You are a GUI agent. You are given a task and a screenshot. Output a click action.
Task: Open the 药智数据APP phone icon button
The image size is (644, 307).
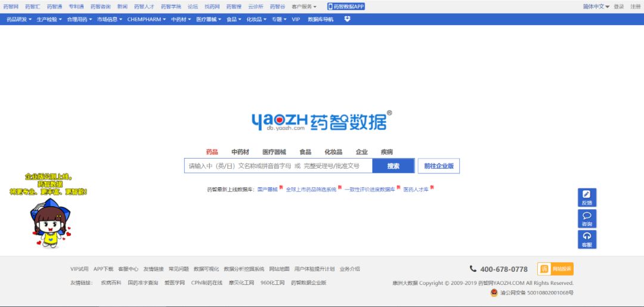click(346, 7)
